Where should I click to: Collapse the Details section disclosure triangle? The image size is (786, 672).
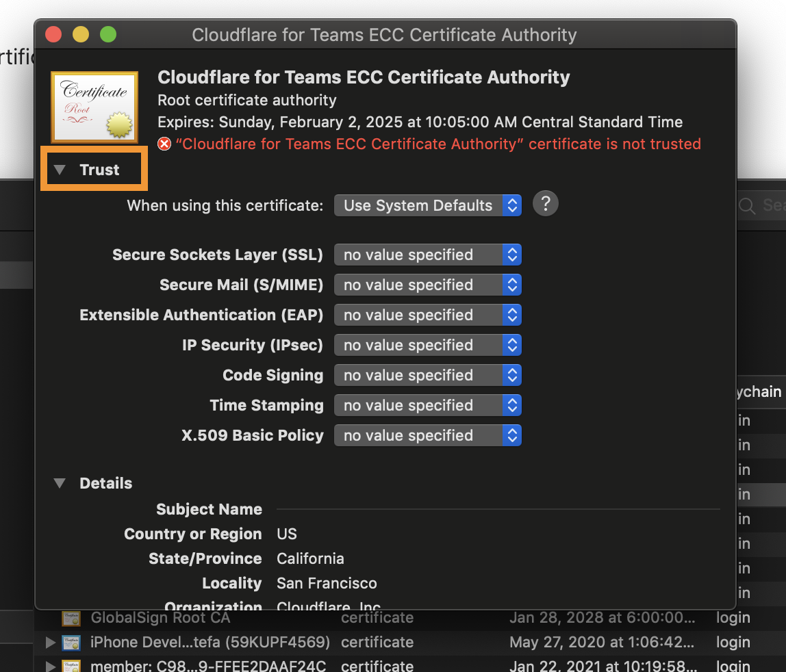(60, 483)
